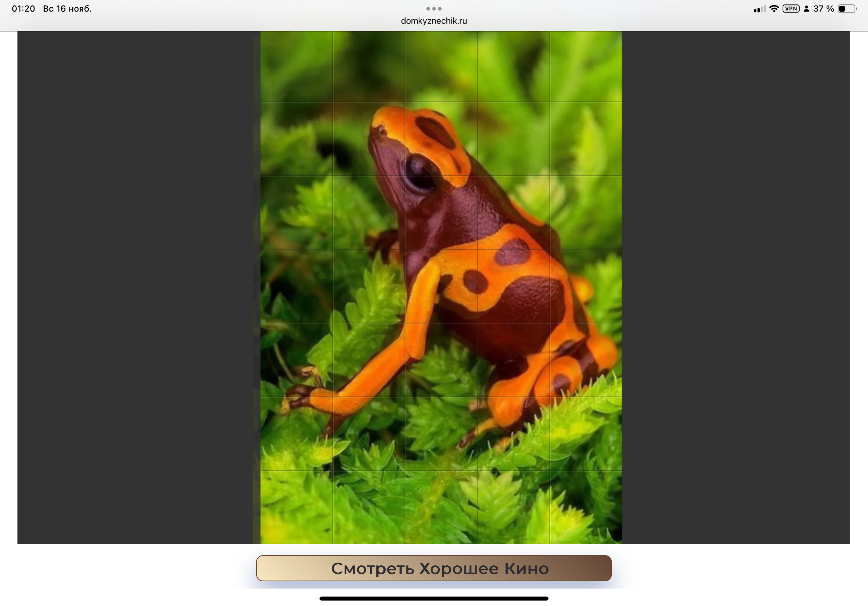Tap the Wi-Fi status icon
This screenshot has height=606, width=868.
point(774,9)
